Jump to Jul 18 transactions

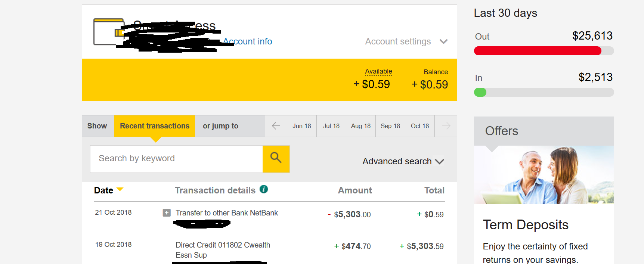[331, 126]
